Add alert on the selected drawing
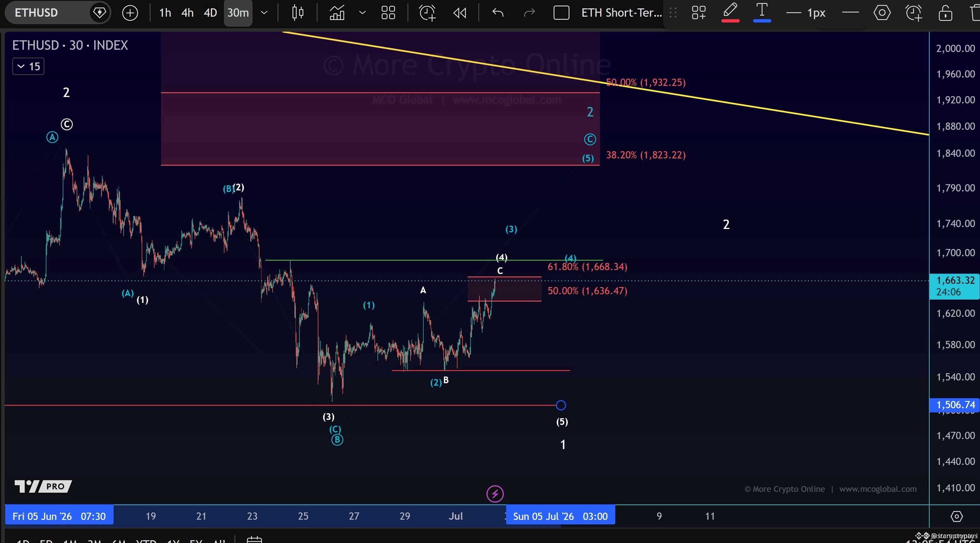 [913, 13]
